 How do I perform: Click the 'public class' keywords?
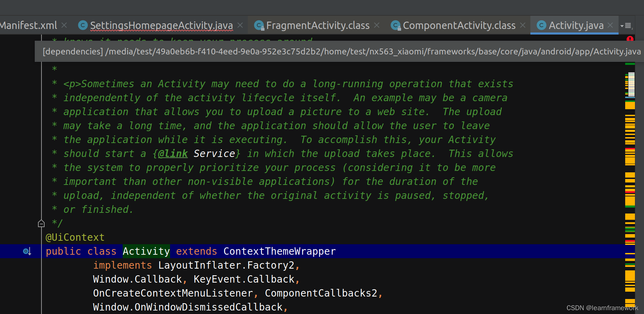tap(81, 251)
